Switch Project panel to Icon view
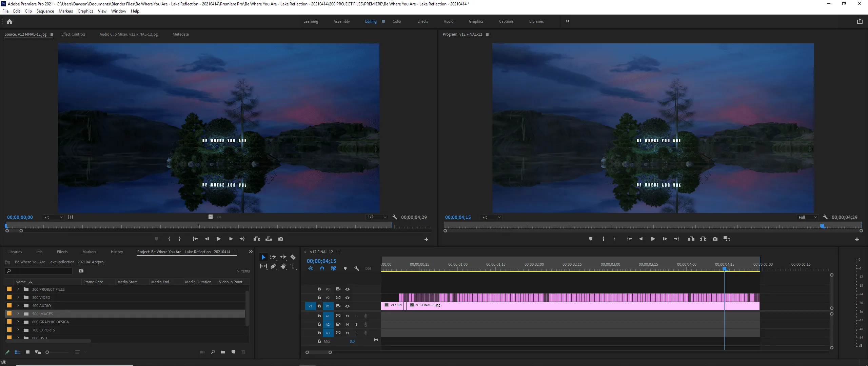 [28, 352]
